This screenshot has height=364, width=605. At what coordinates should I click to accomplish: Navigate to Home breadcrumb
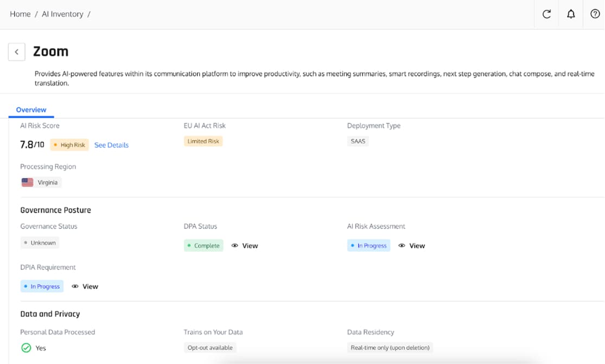[x=20, y=14]
